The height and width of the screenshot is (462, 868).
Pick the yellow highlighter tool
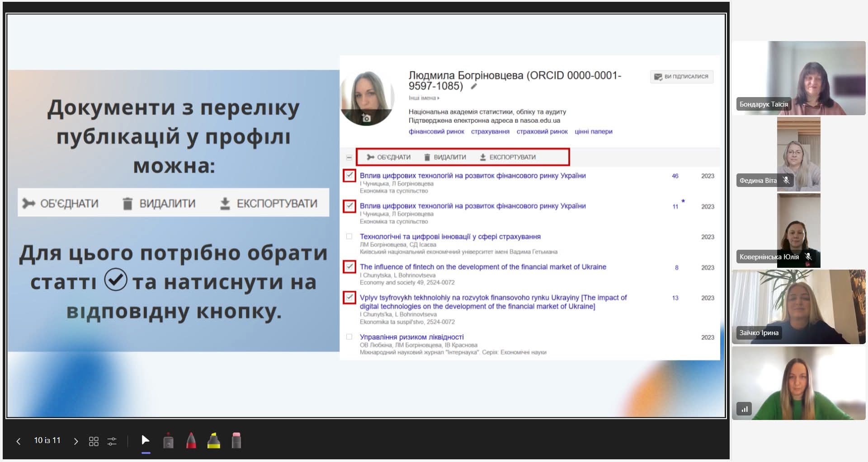(x=213, y=441)
